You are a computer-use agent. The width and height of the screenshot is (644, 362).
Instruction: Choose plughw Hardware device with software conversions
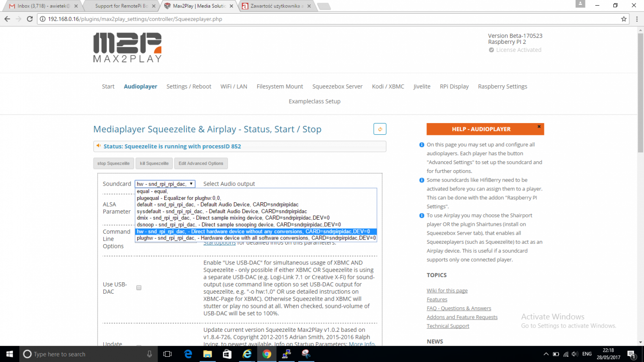point(256,238)
